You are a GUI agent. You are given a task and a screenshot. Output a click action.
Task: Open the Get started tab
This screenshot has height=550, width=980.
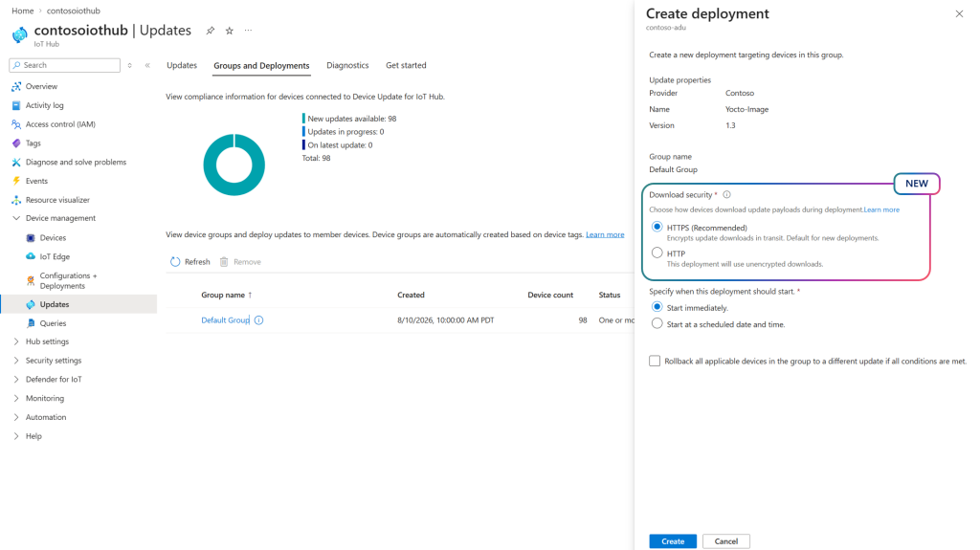[x=406, y=65]
